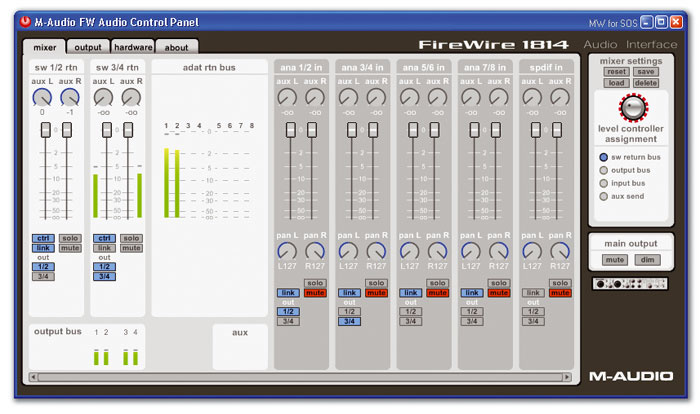Viewport: 700px width, 414px height.
Task: Click the pan R knob on spdif in
Action: tap(561, 251)
